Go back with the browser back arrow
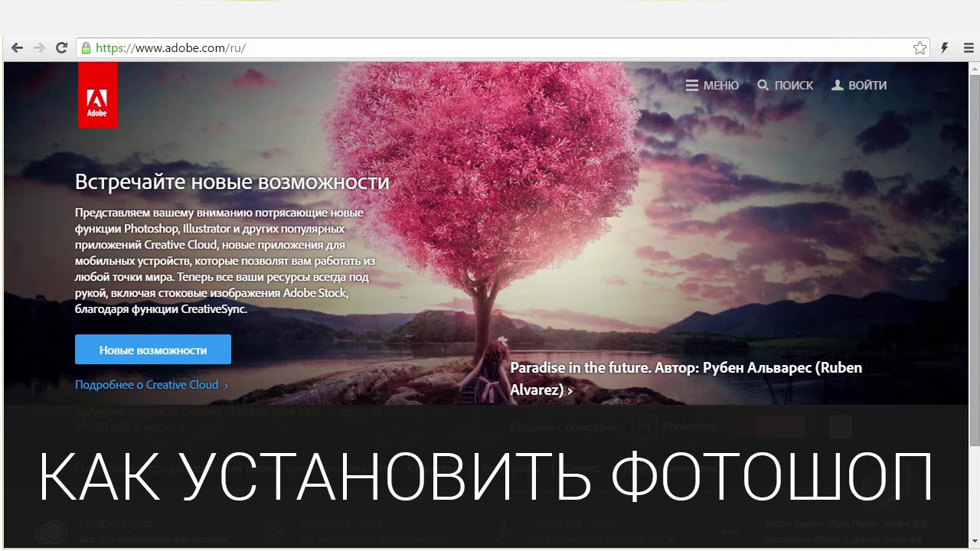Image resolution: width=980 pixels, height=551 pixels. click(x=17, y=48)
